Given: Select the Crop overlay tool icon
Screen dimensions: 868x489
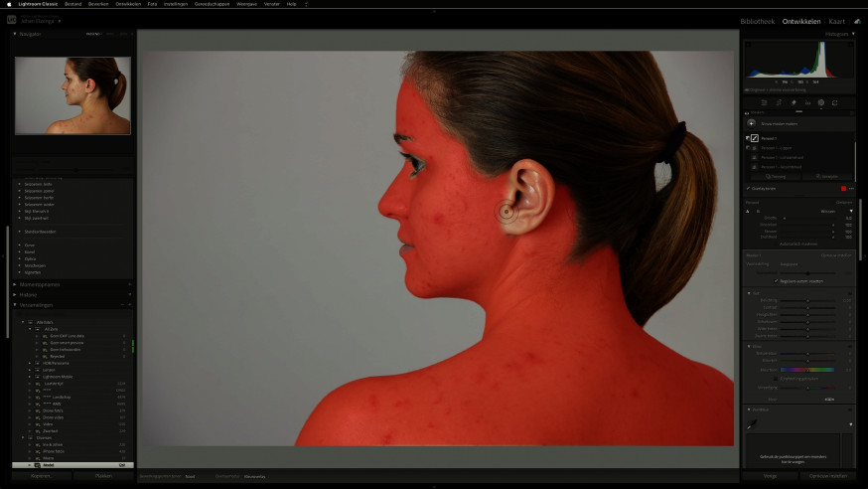Looking at the screenshot, I should point(779,102).
